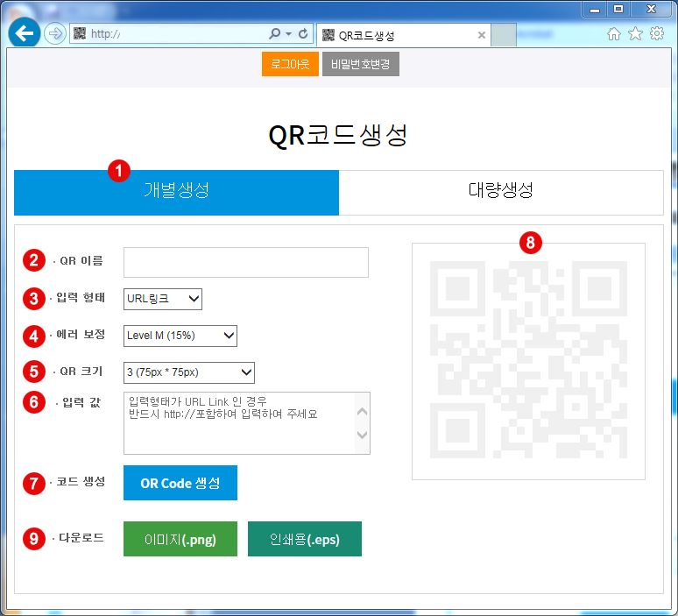Click the 입력 형태 label
Screen dimensions: 678x616
coord(81,298)
